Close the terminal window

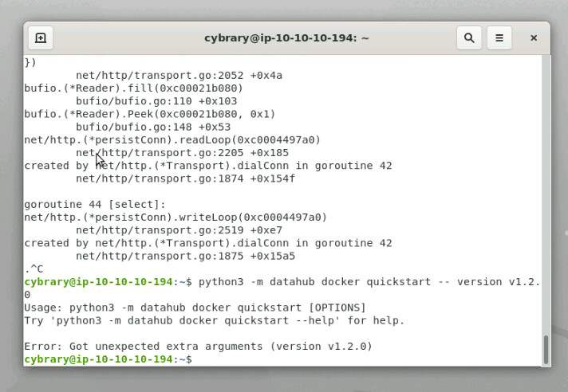534,37
